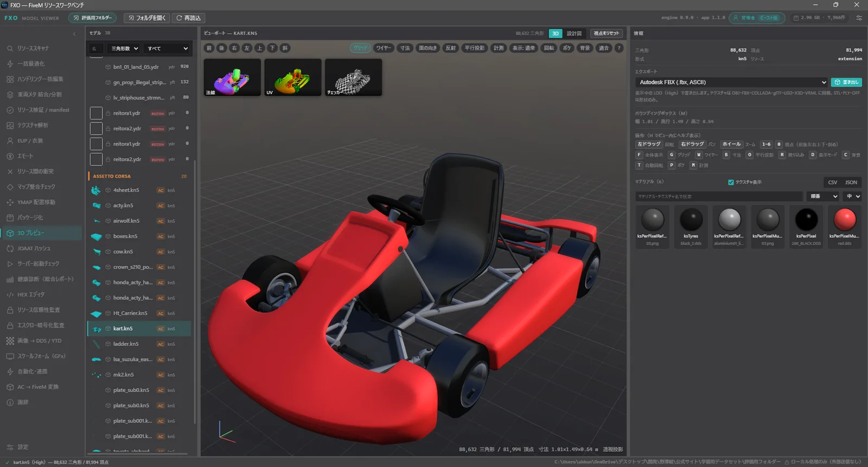This screenshot has height=467, width=868.
Task: Click the リソース検証 / manifest check icon
Action: tap(10, 110)
